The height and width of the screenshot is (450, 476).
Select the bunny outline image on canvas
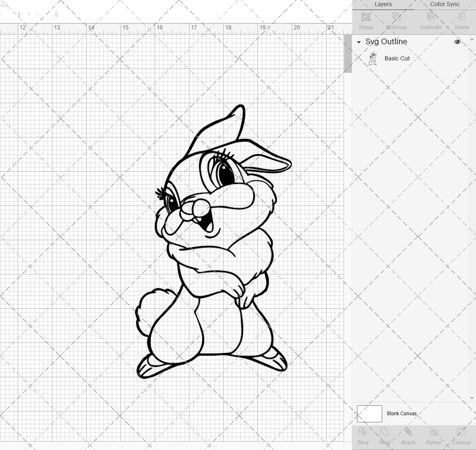pos(213,242)
